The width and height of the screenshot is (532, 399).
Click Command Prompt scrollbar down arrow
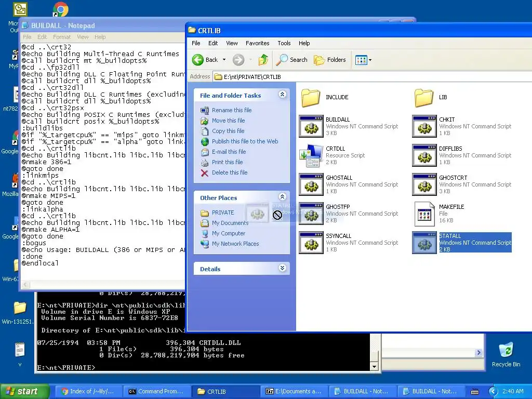(374, 366)
